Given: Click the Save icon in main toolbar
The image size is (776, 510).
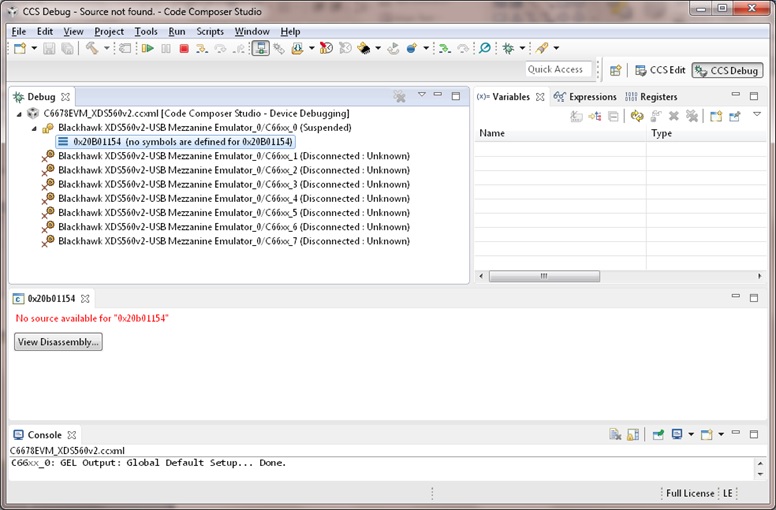Looking at the screenshot, I should [x=50, y=48].
